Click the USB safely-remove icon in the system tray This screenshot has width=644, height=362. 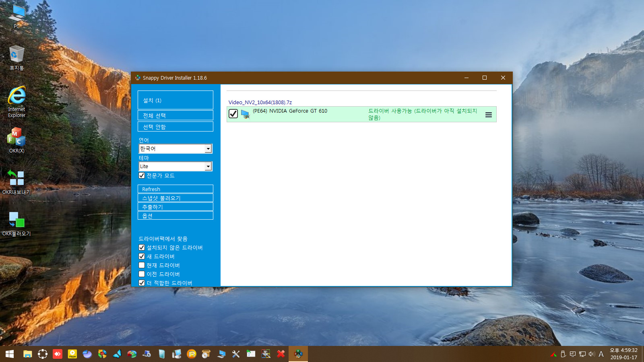coord(563,354)
